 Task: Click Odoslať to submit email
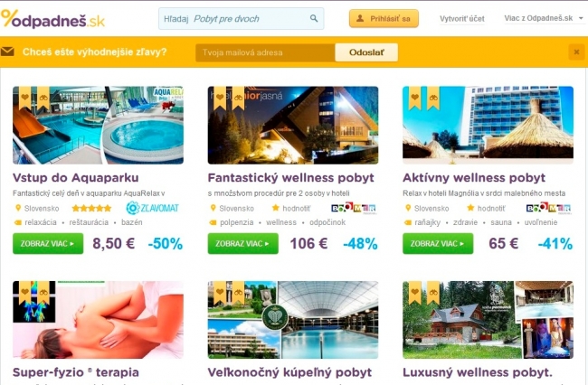[366, 52]
